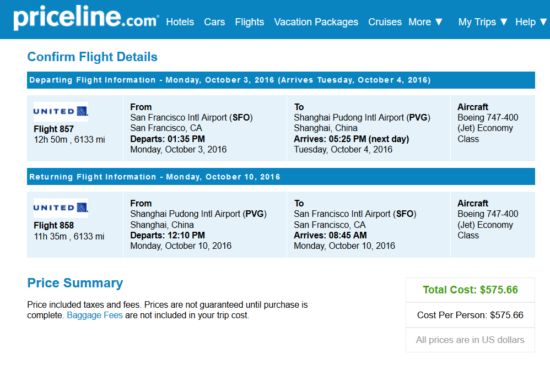This screenshot has height=365, width=550.
Task: Navigate to Cruises
Action: point(385,22)
